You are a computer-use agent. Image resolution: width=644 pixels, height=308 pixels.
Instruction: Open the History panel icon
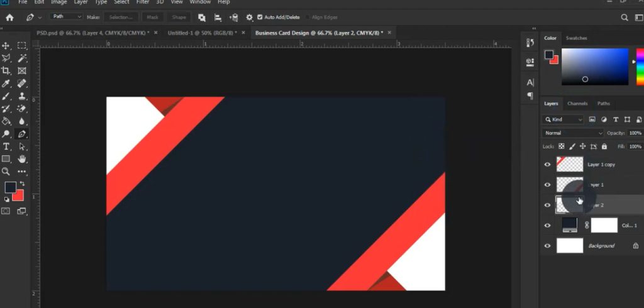(x=530, y=43)
